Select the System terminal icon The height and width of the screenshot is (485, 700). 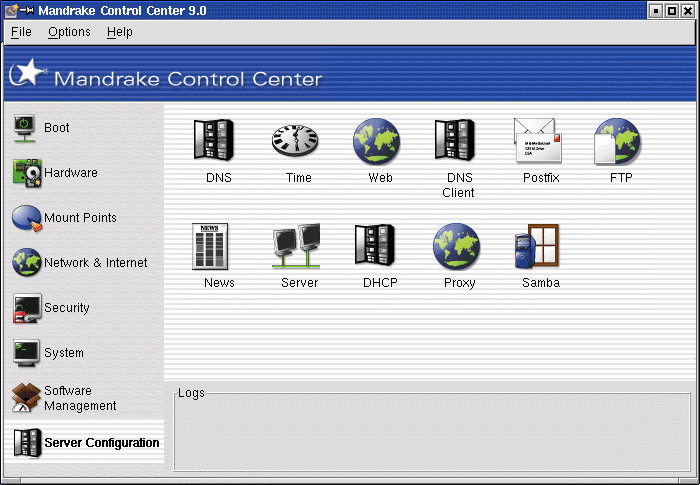26,353
